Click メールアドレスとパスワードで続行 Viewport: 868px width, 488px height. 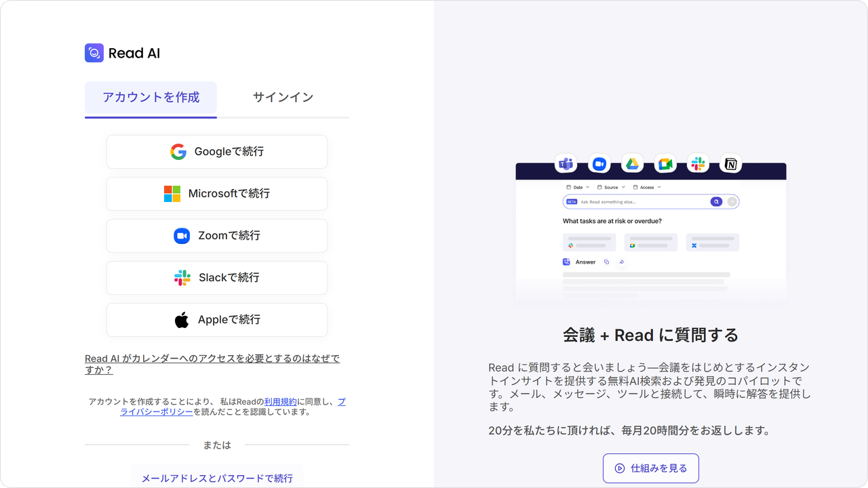click(x=217, y=478)
